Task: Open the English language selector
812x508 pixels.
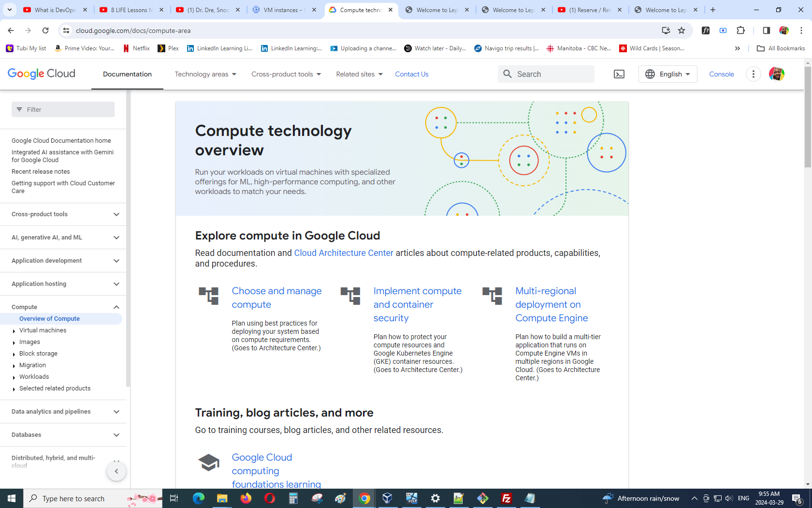Action: [667, 74]
